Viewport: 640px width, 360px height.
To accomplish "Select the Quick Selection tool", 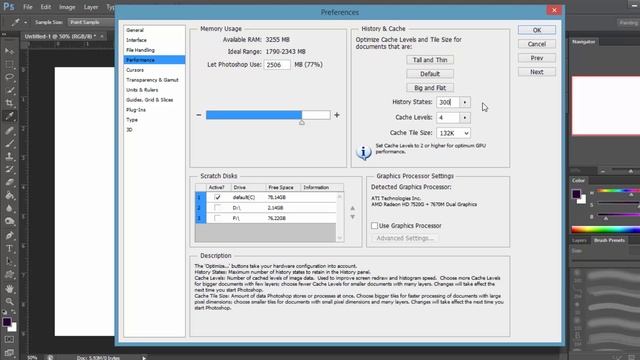I will tap(9, 90).
